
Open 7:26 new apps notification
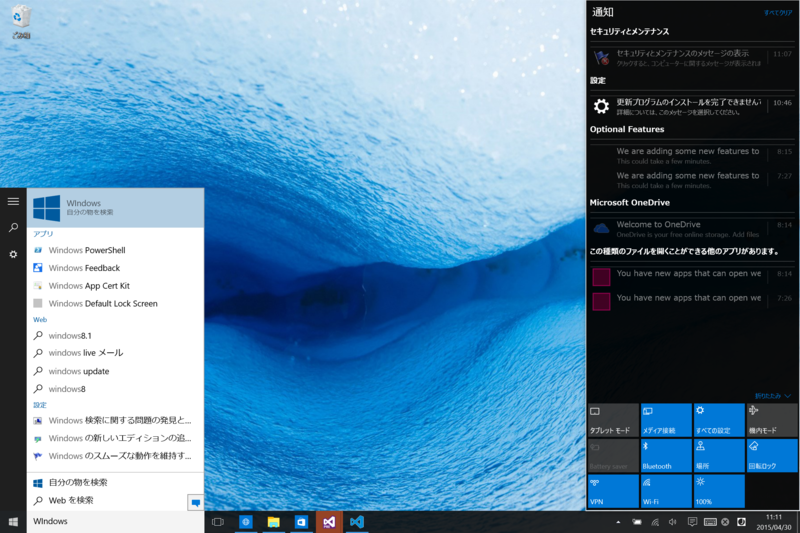pyautogui.click(x=692, y=301)
